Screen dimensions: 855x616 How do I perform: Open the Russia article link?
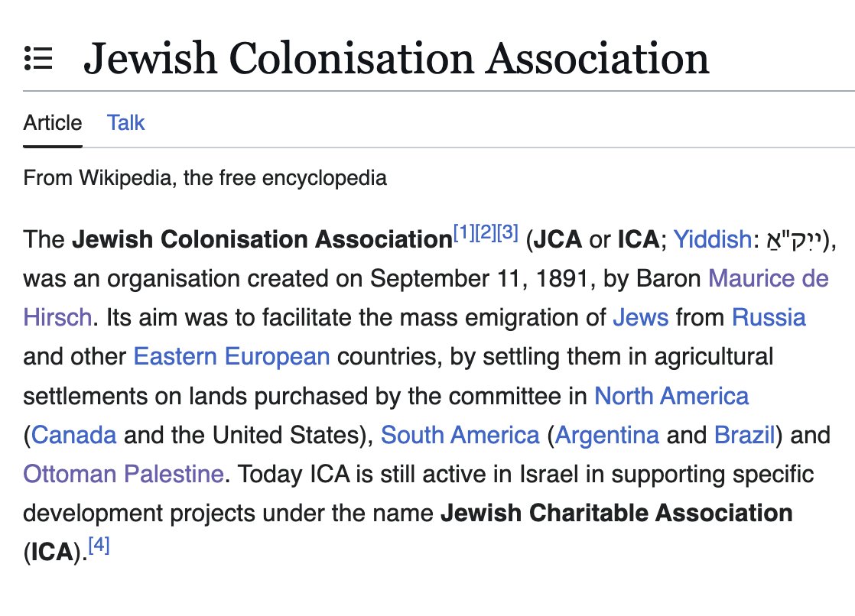tap(769, 317)
